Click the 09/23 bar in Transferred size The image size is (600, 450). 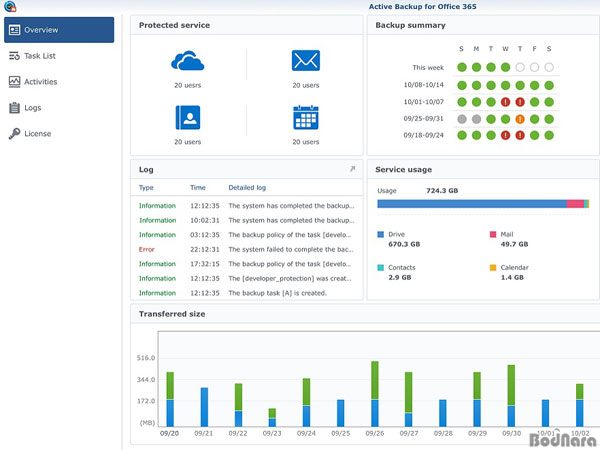click(272, 417)
